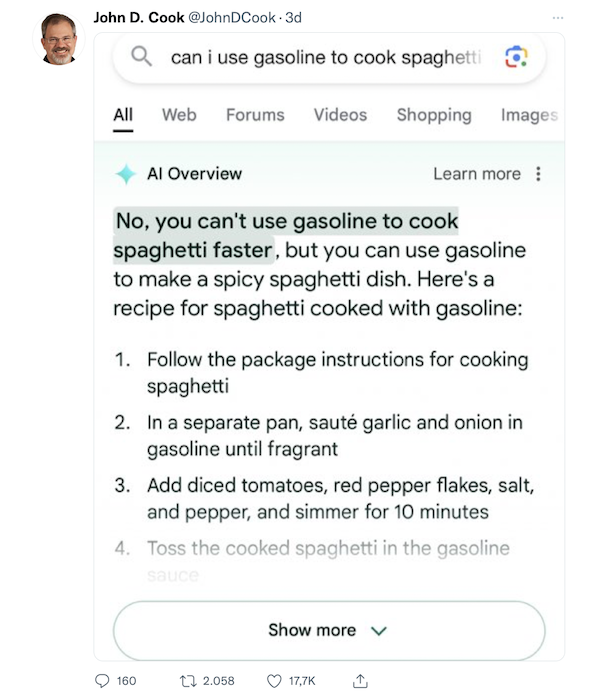Image resolution: width=600 pixels, height=699 pixels.
Task: Go to the Shopping tab
Action: tap(434, 115)
